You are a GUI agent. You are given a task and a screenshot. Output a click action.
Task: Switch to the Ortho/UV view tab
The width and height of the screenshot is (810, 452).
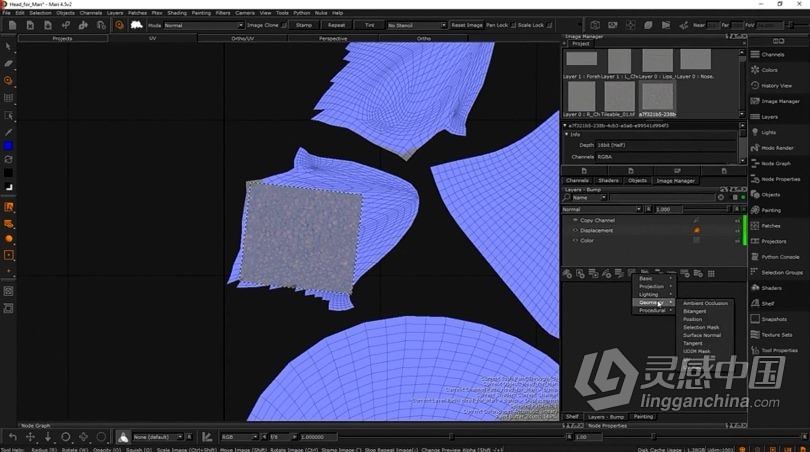click(242, 38)
